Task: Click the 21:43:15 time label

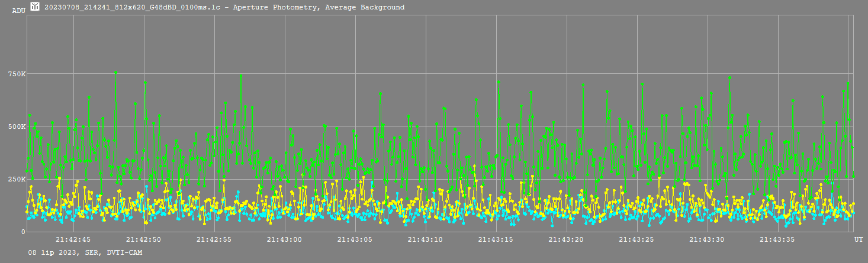Action: click(x=496, y=239)
